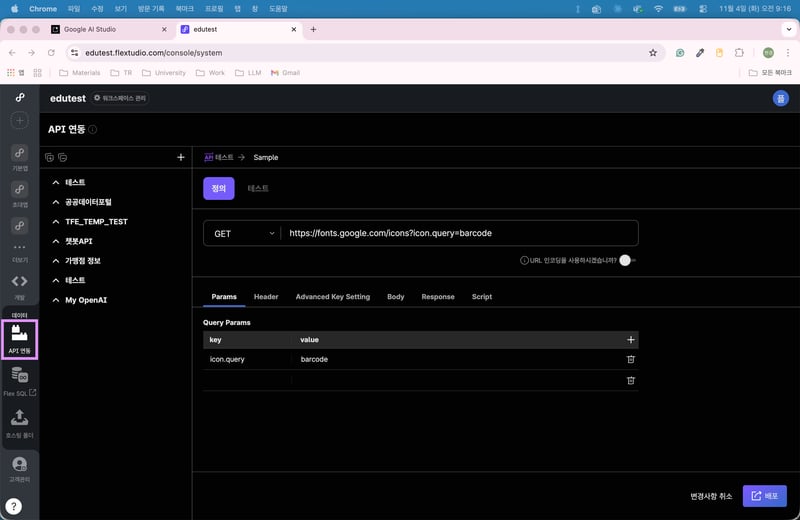The height and width of the screenshot is (520, 800).
Task: Switch to the Response tab
Action: 437,297
